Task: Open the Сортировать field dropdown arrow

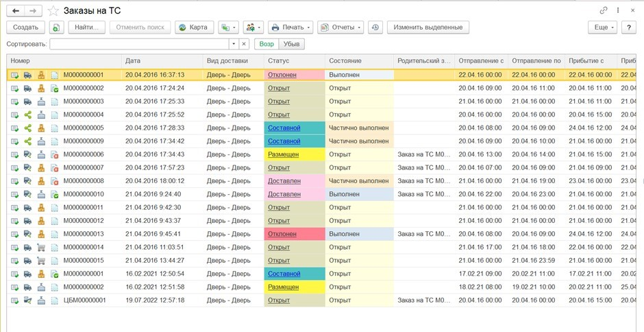Action: point(234,44)
